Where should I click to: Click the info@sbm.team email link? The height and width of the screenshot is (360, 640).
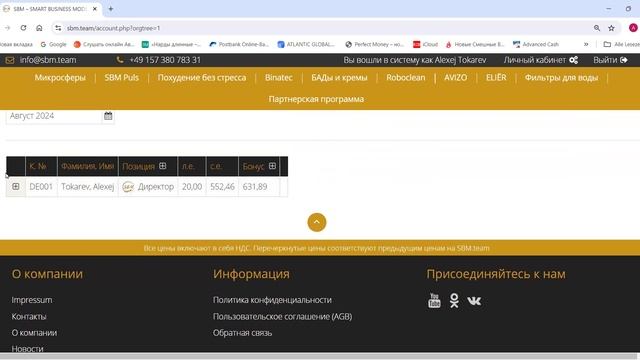pos(48,60)
